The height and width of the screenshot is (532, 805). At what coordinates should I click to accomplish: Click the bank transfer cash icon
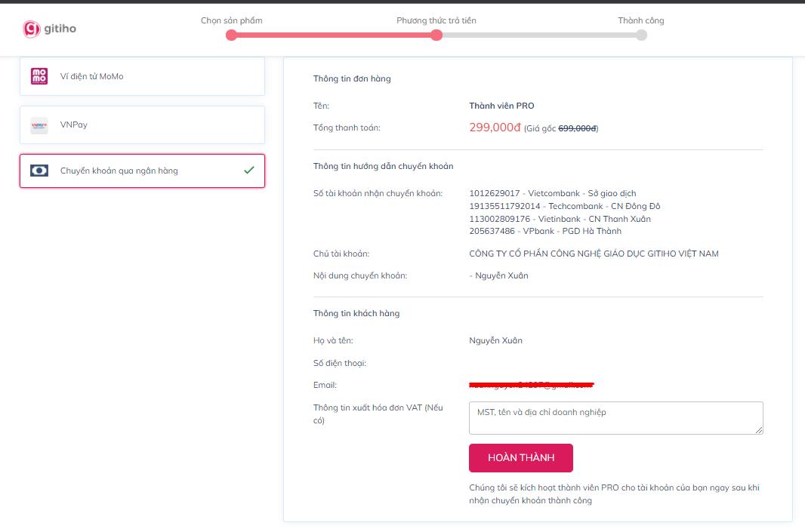(39, 171)
